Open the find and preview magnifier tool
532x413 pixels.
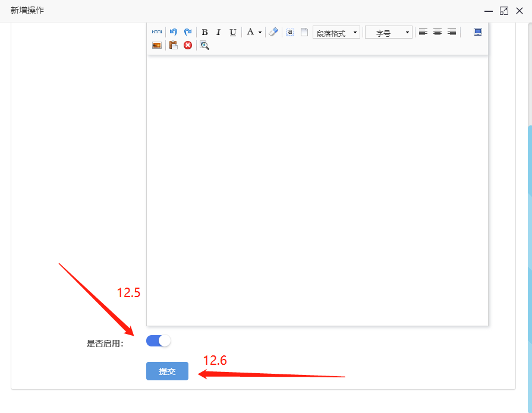tap(204, 45)
